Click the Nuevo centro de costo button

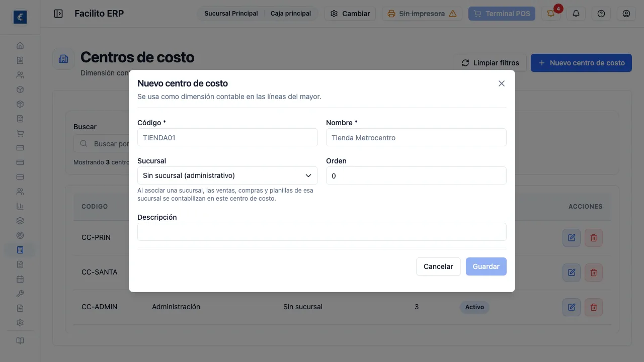(581, 63)
